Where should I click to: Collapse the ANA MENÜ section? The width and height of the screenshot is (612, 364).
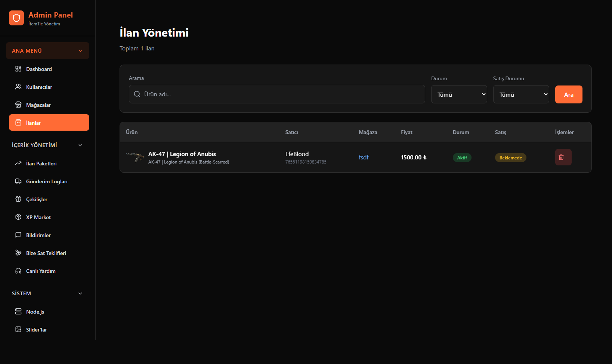click(80, 51)
